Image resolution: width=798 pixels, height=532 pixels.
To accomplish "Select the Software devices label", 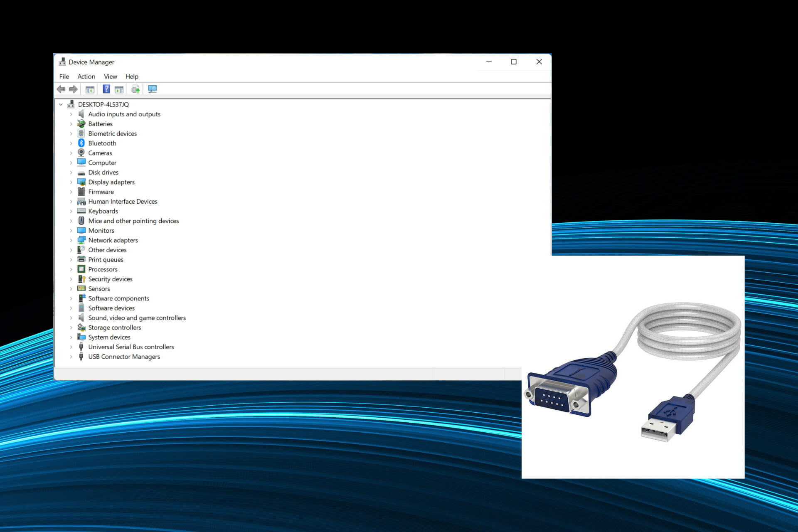I will pos(111,308).
